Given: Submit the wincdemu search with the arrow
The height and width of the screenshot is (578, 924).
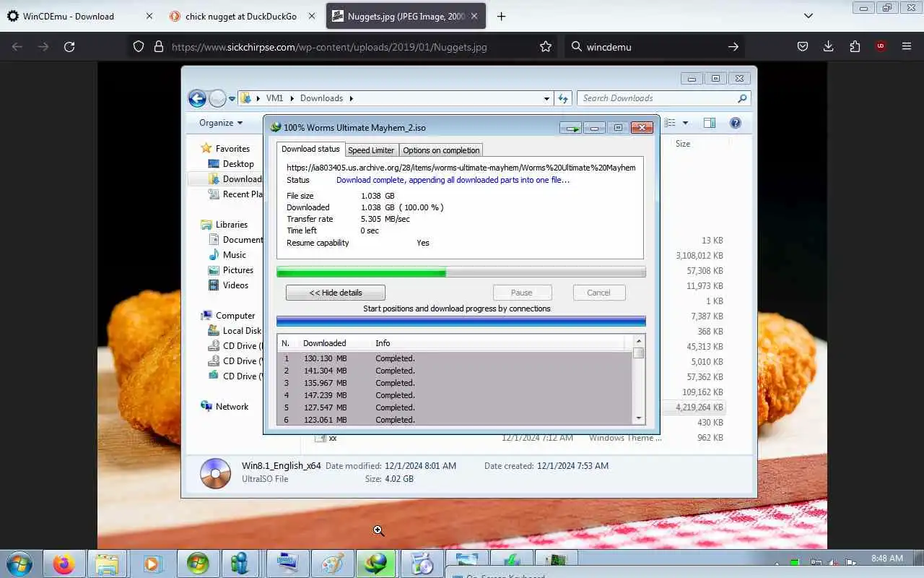Looking at the screenshot, I should (x=733, y=47).
